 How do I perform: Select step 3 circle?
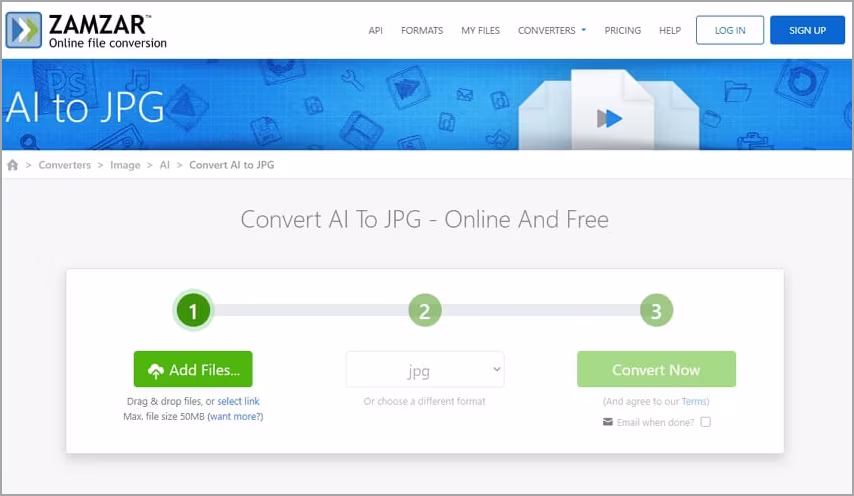coord(656,311)
